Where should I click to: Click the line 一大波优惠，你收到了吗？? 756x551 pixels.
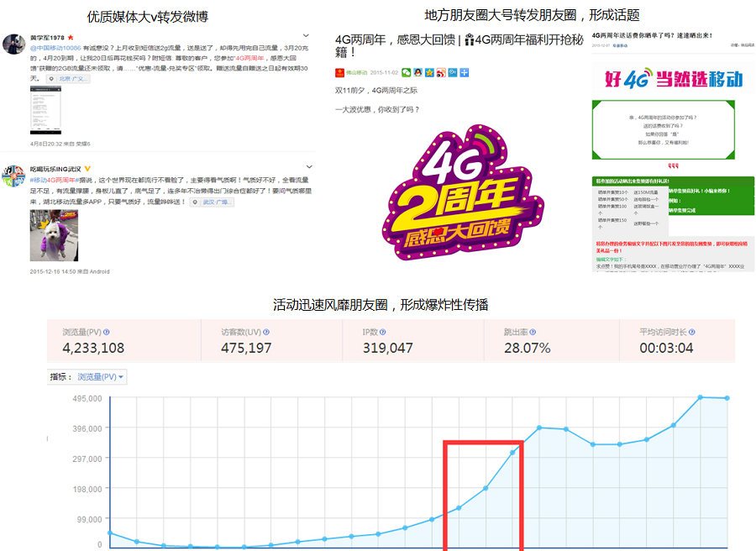(x=377, y=109)
